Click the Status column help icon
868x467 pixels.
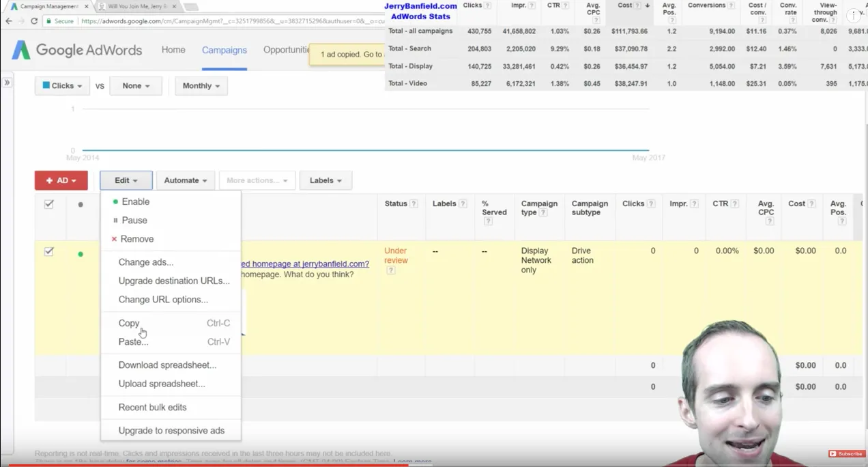coord(414,204)
